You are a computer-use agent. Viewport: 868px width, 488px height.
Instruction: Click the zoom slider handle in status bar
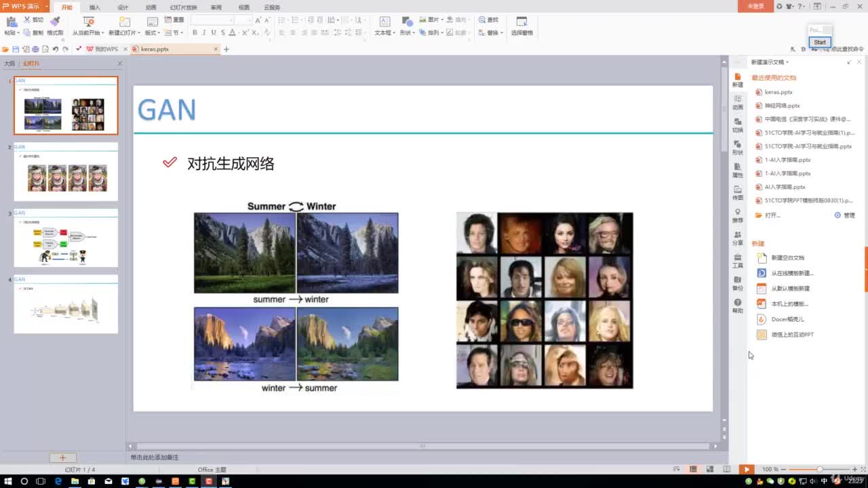(820, 469)
